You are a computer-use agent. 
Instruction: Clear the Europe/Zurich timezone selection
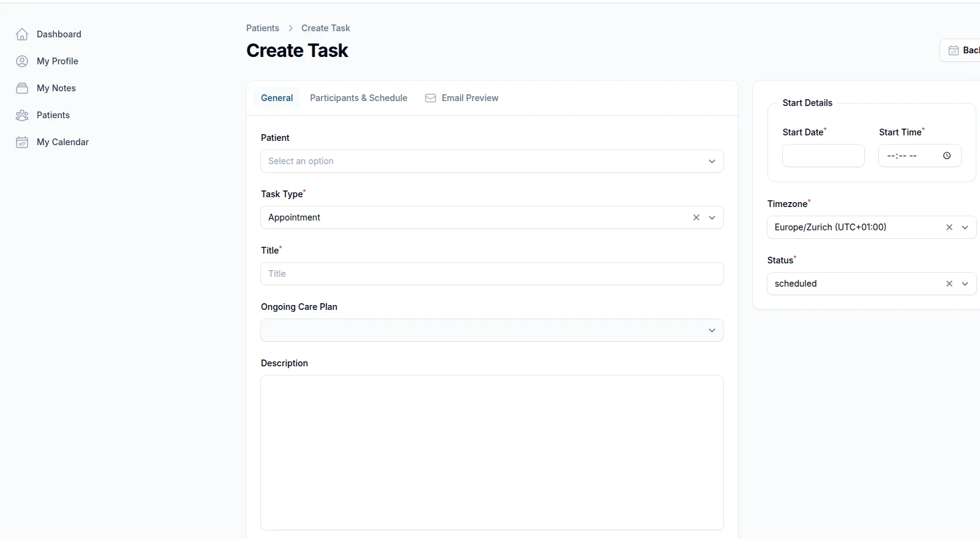coord(949,227)
